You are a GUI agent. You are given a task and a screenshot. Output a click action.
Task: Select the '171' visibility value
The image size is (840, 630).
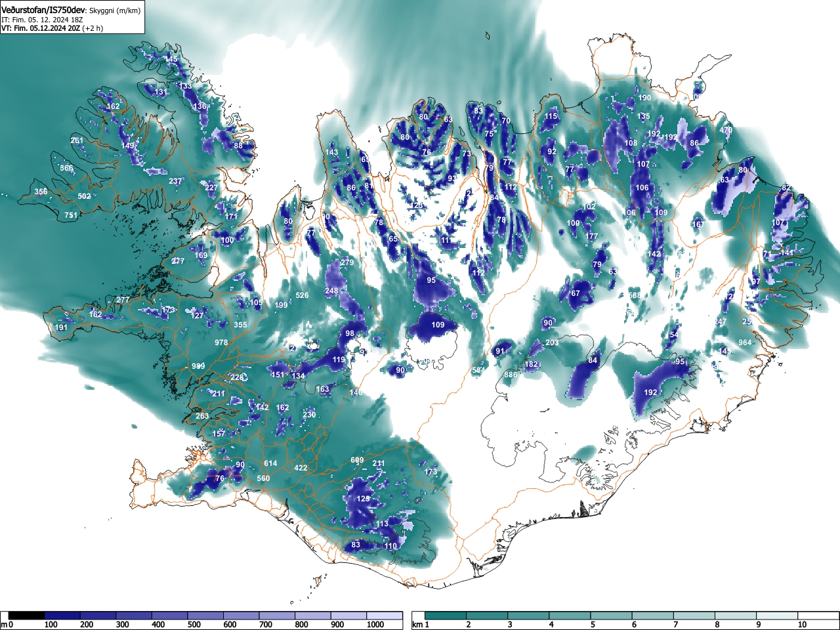pos(231,217)
